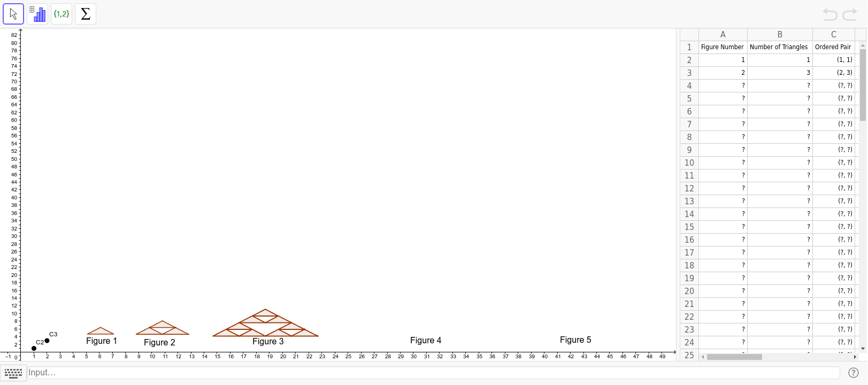
Task: Click the horizontal spreadsheet scrollbar thumb
Action: (734, 357)
